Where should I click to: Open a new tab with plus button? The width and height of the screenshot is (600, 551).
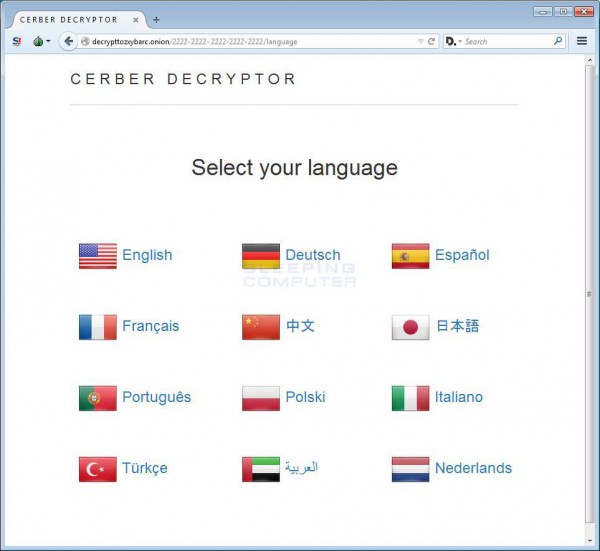pyautogui.click(x=156, y=20)
